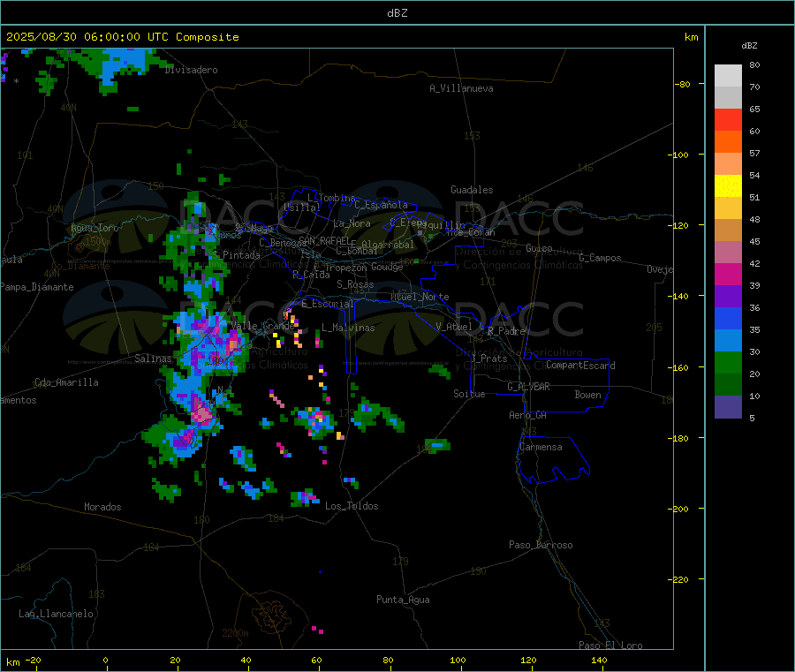Click the 'Salinas' map label
This screenshot has width=795, height=672.
[153, 359]
